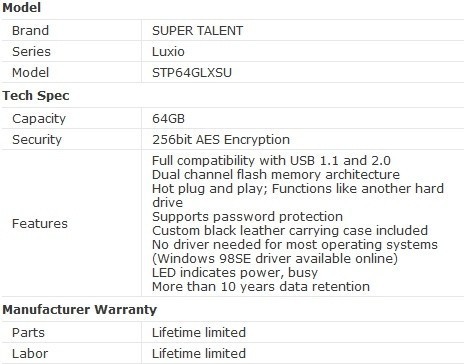471x364 pixels.
Task: Click Dual channel flash memory architecture line
Action: coord(276,175)
